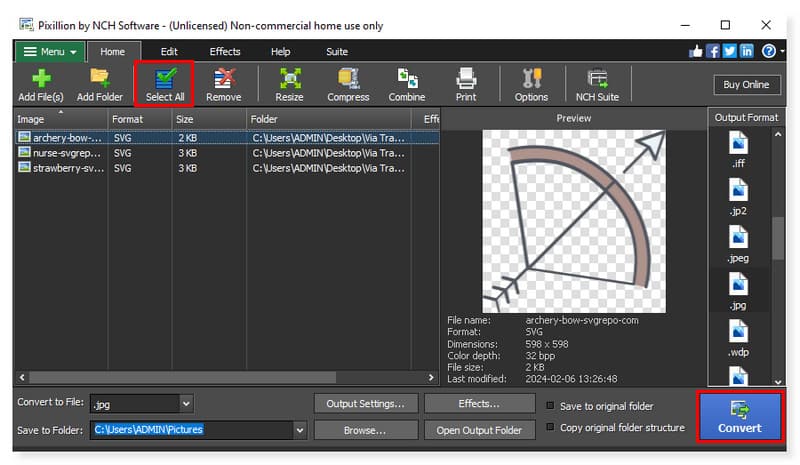The height and width of the screenshot is (465, 800).
Task: Select the nurse-svgrepo file row
Action: (60, 153)
